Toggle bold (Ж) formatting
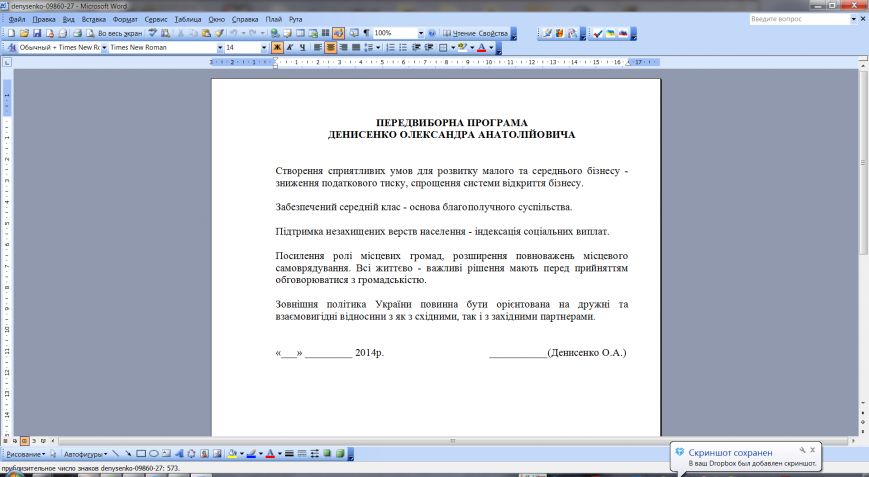This screenshot has width=869, height=477. [277, 48]
